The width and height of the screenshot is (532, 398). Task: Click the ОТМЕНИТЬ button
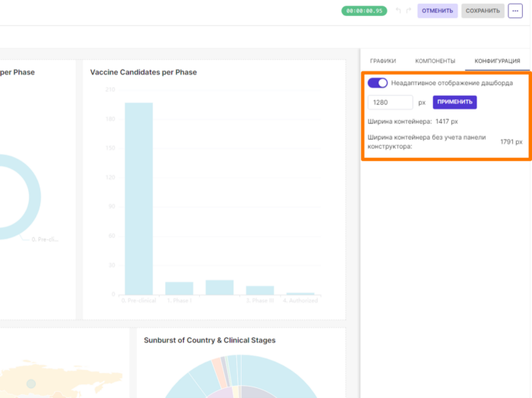coord(437,11)
